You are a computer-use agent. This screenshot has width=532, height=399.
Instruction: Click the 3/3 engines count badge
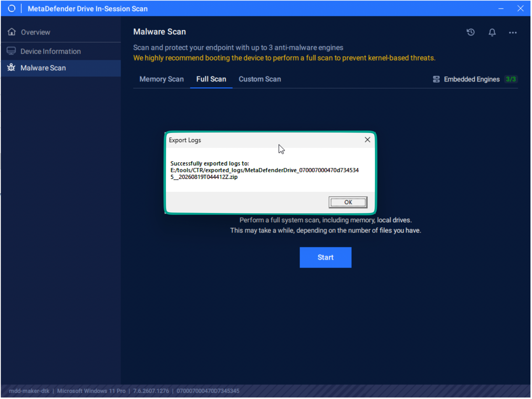(x=511, y=79)
